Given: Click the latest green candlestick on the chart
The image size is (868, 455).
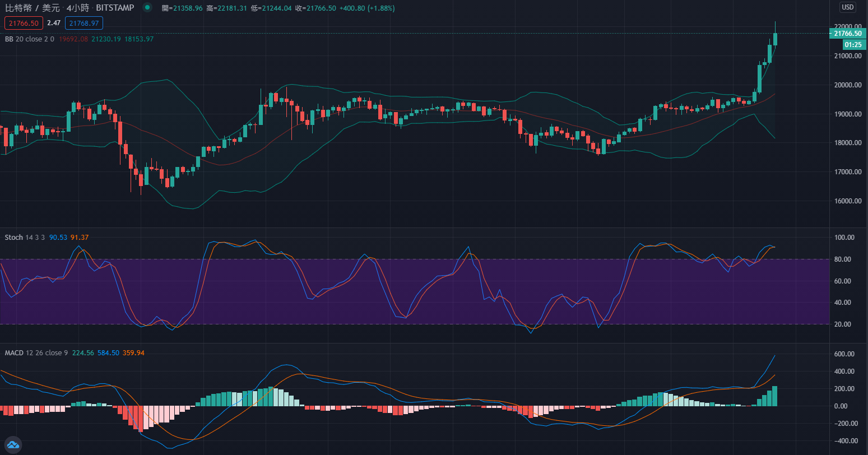Looking at the screenshot, I should click(x=776, y=39).
